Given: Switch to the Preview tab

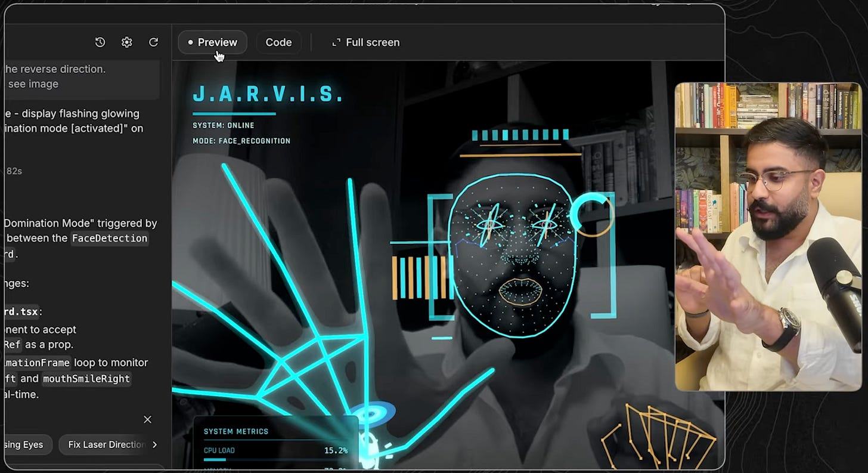Looking at the screenshot, I should [x=212, y=42].
